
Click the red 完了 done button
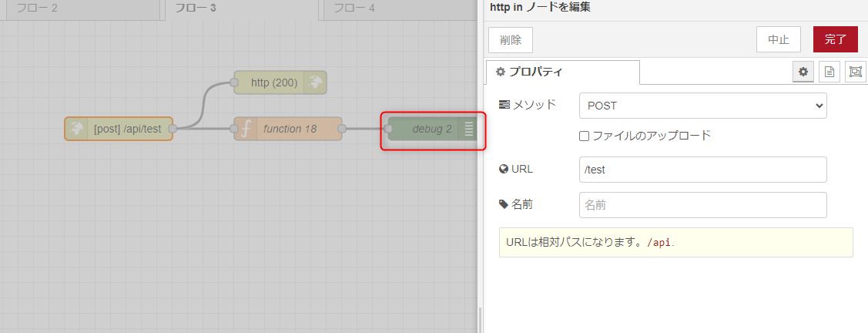[836, 39]
